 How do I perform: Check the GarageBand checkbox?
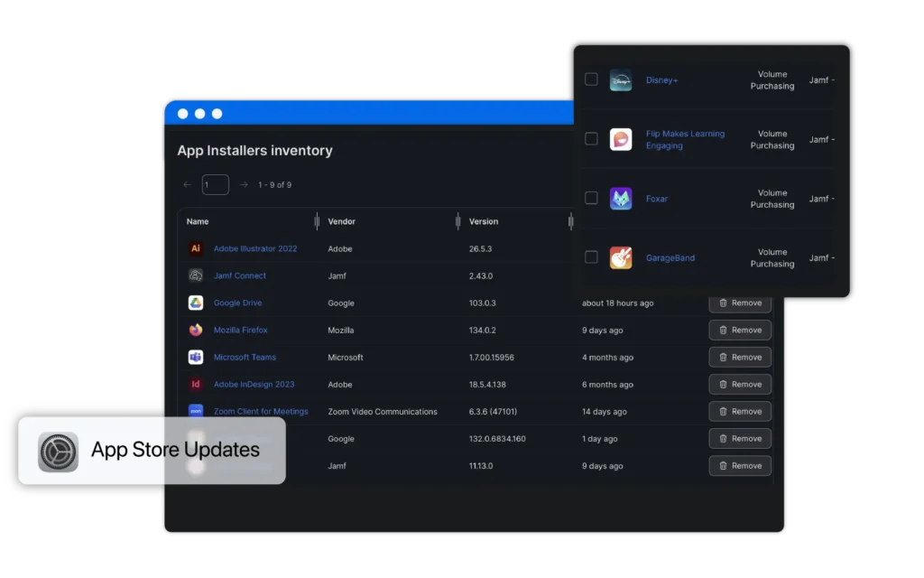591,257
